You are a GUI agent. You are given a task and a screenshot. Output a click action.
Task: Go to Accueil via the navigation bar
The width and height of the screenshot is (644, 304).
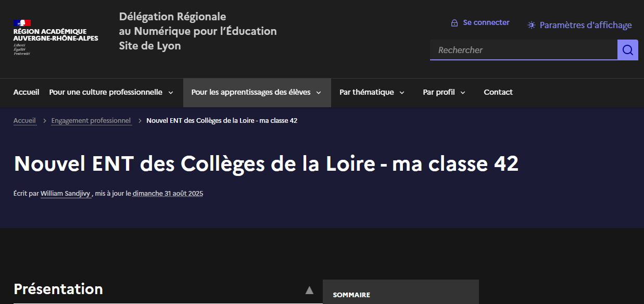click(x=26, y=92)
